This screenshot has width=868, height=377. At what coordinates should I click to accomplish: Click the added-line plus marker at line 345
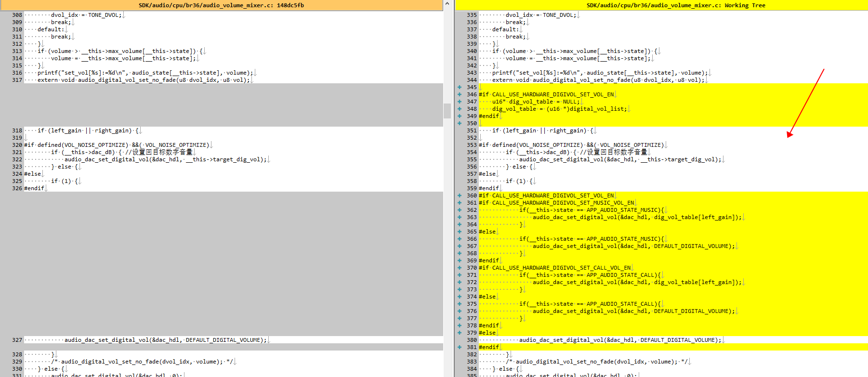(460, 87)
